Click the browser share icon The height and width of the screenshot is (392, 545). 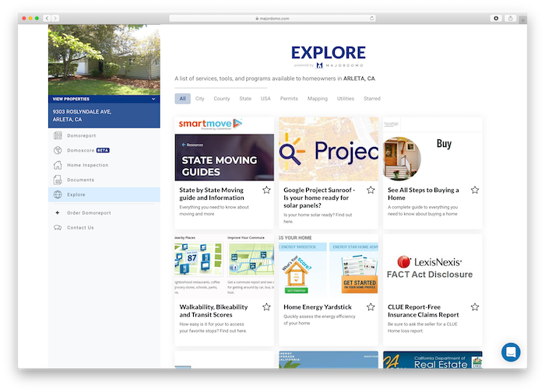pos(510,18)
